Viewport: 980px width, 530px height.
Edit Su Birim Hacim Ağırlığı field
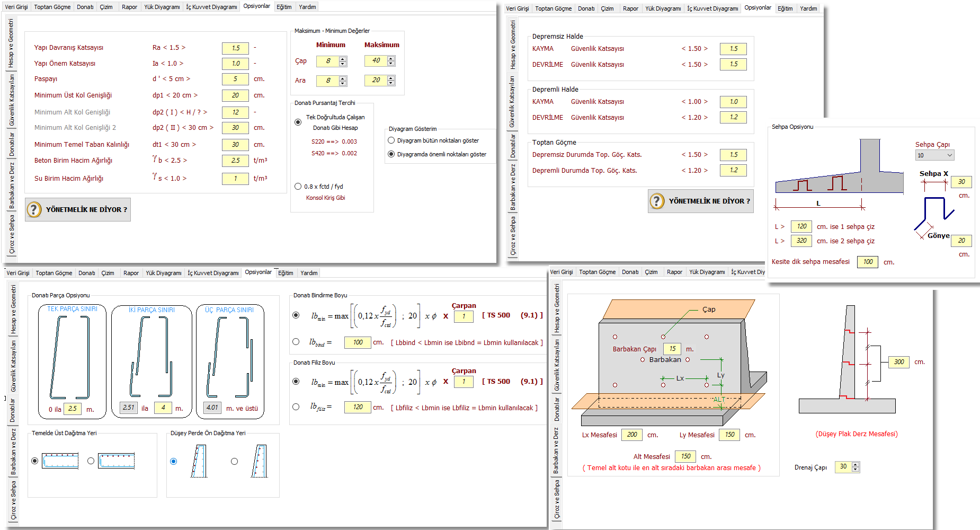click(x=235, y=179)
